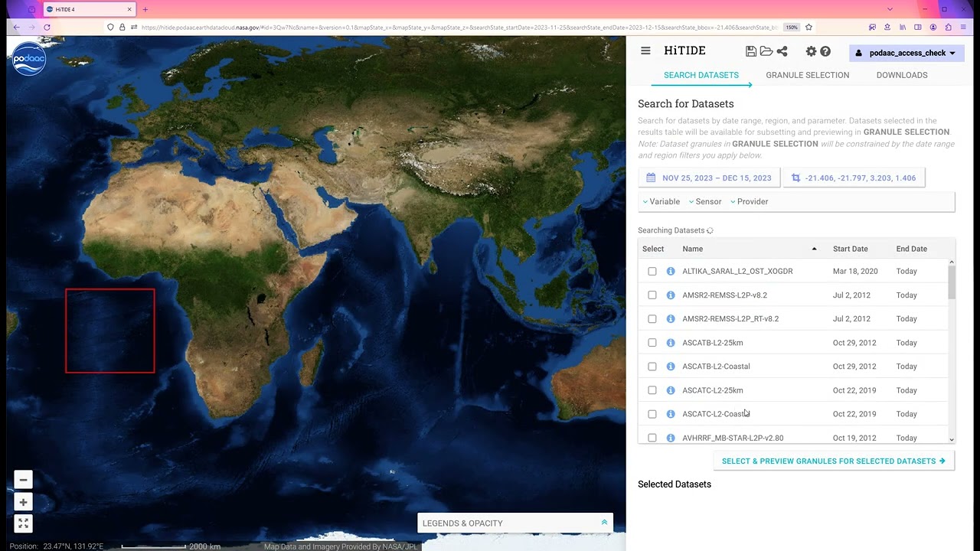
Task: Click the browser forward arrow
Action: tap(31, 28)
